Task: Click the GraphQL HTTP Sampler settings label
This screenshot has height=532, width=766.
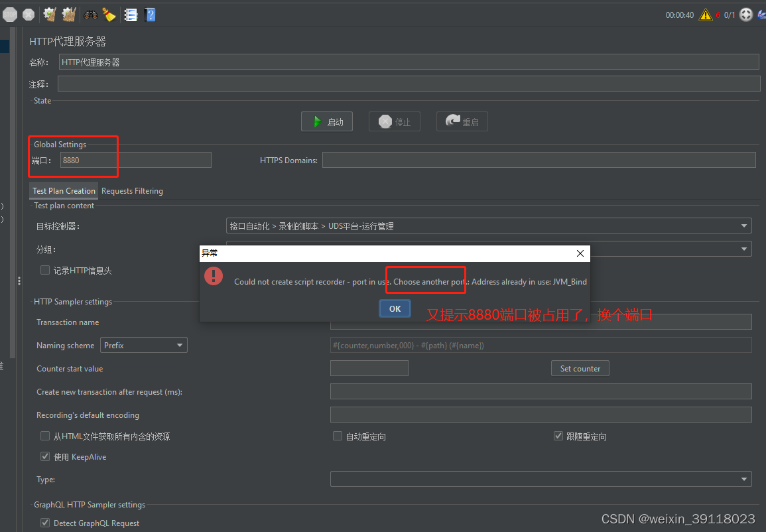Action: 90,505
